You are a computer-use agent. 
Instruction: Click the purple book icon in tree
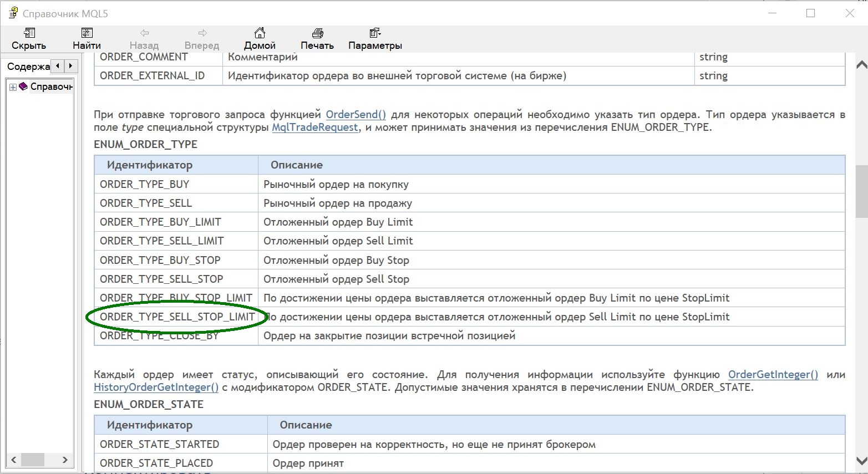pos(23,86)
